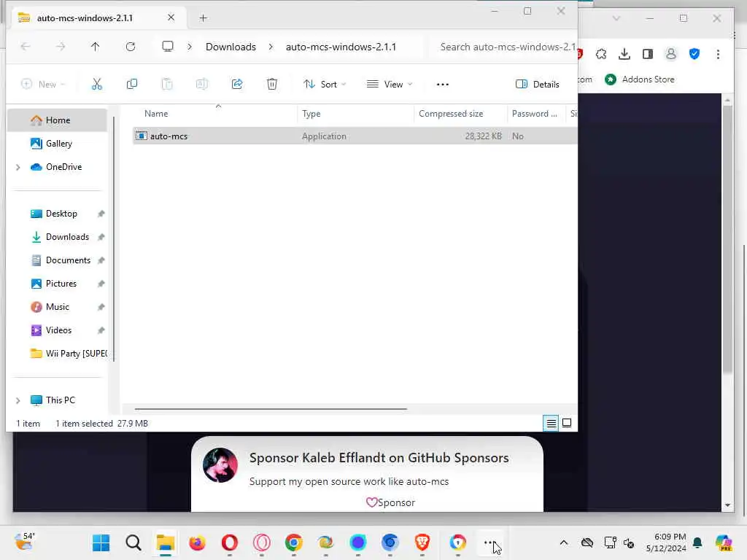Click auto-mcs-windows-2.1.1 breadcrumb segment
The image size is (747, 560).
click(341, 47)
